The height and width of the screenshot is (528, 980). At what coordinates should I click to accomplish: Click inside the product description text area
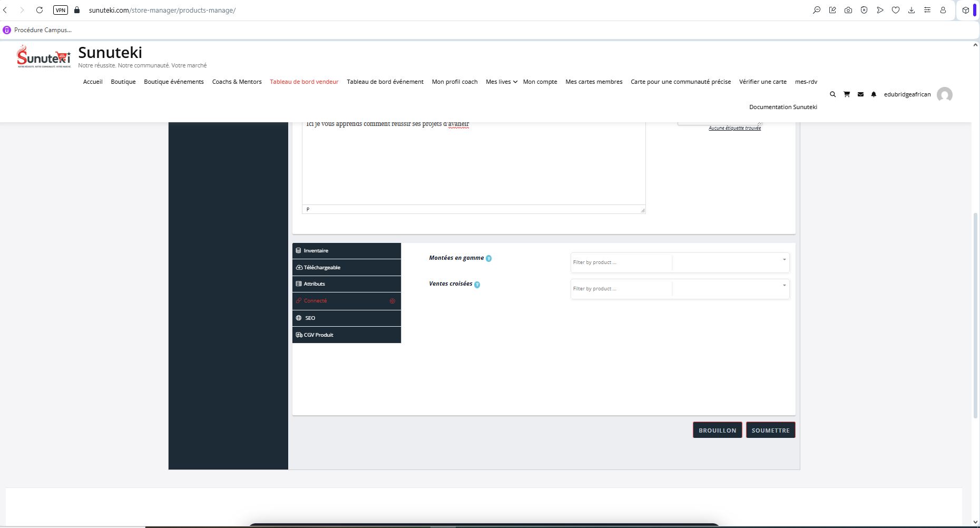[x=473, y=163]
